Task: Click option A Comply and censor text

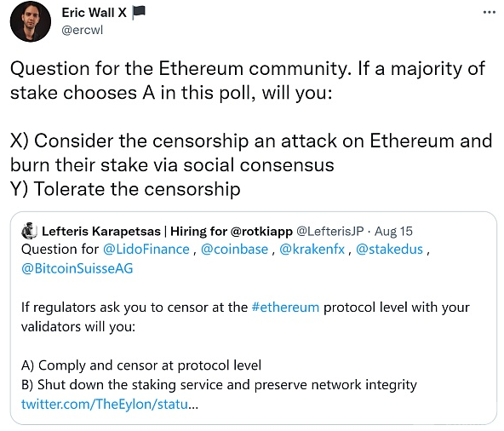Action: 141,365
